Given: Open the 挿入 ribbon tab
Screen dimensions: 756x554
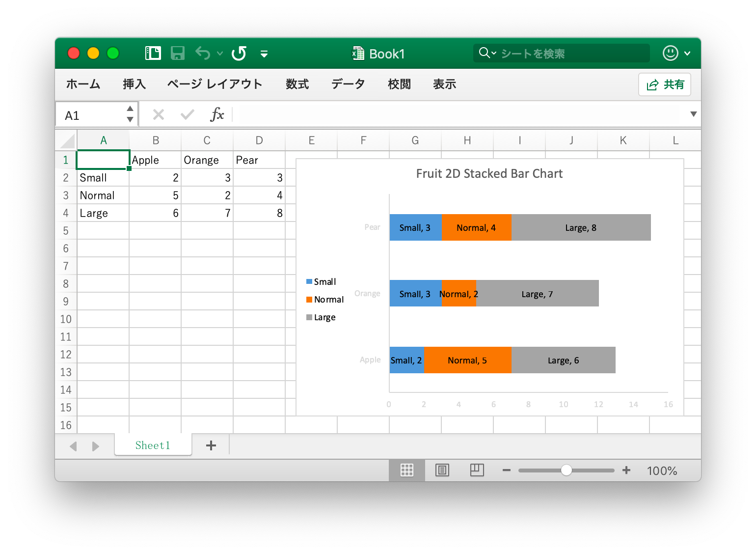Looking at the screenshot, I should pos(134,84).
